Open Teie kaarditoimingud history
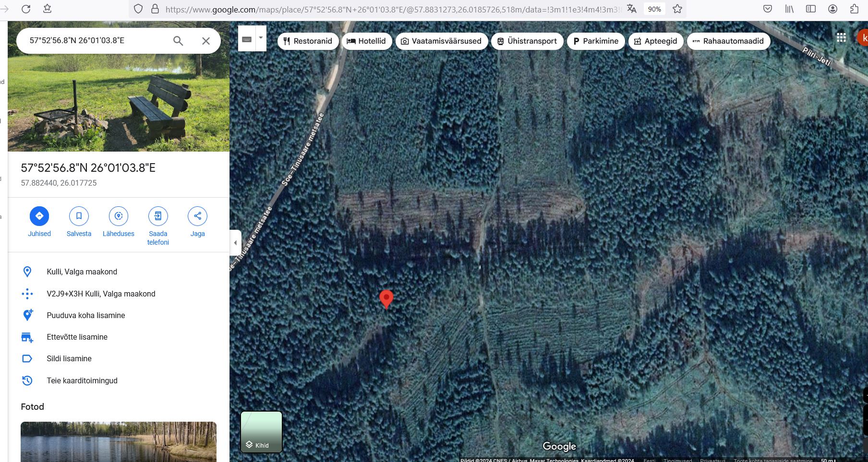Image resolution: width=868 pixels, height=462 pixels. (x=82, y=380)
